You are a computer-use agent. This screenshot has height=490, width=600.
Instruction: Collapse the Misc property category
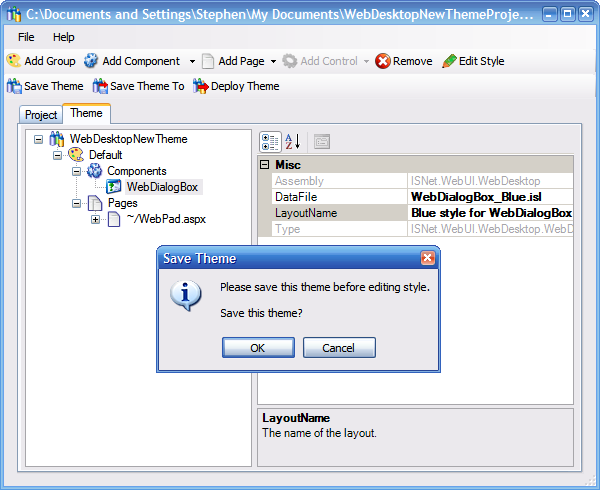(265, 165)
